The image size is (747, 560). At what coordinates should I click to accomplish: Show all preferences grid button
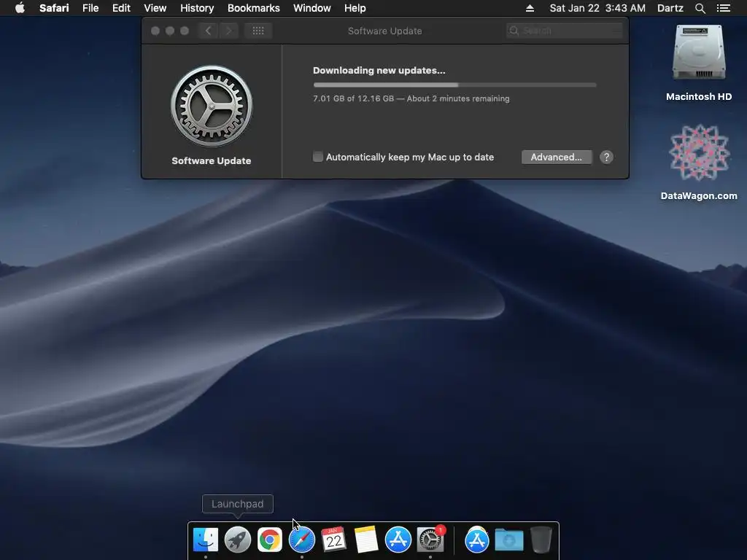(x=258, y=31)
